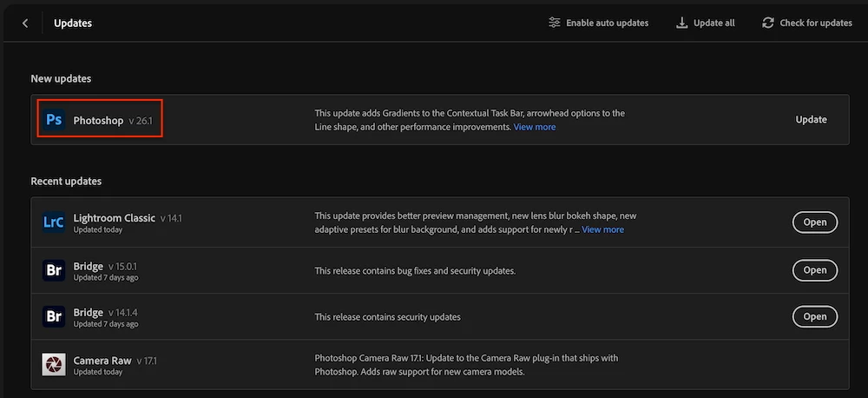Open Lightroom Classic v 14.1
868x398 pixels.
(x=814, y=222)
